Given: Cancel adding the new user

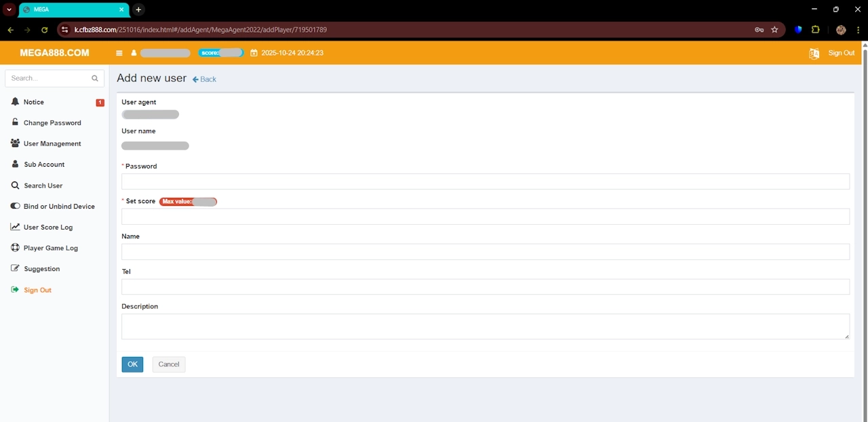Looking at the screenshot, I should pos(168,364).
